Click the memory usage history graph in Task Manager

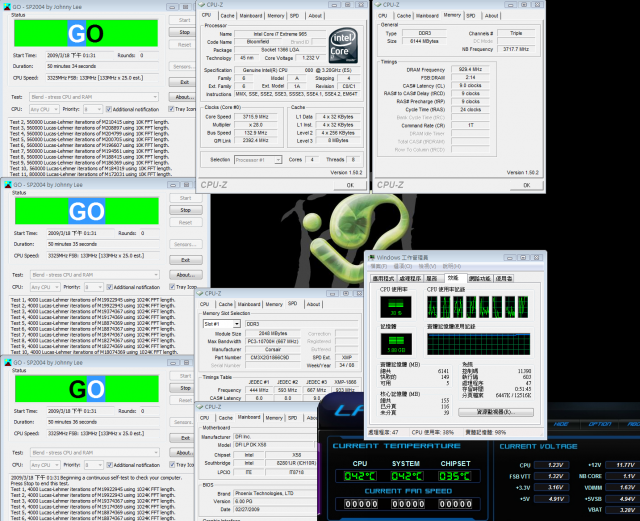point(478,344)
